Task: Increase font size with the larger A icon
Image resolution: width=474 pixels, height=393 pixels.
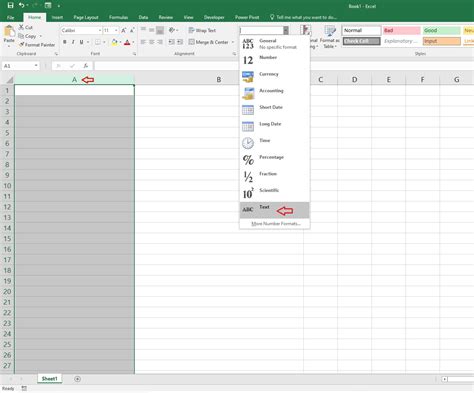Action: point(124,30)
